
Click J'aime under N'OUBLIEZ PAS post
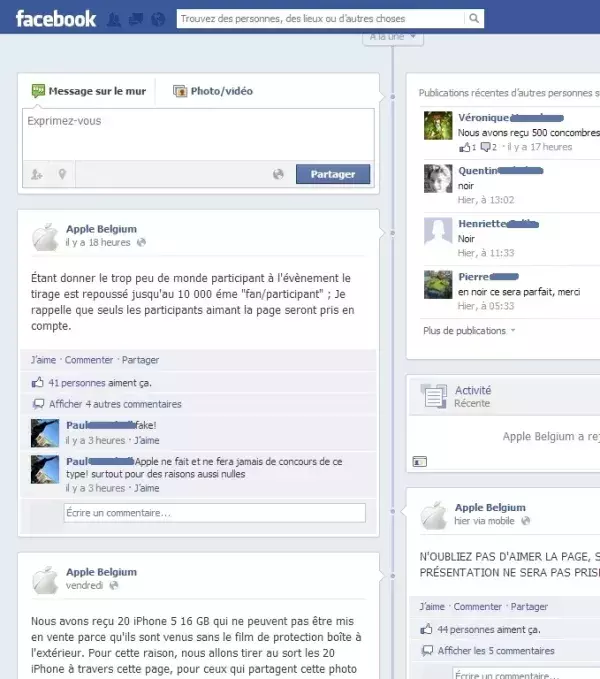coord(432,607)
